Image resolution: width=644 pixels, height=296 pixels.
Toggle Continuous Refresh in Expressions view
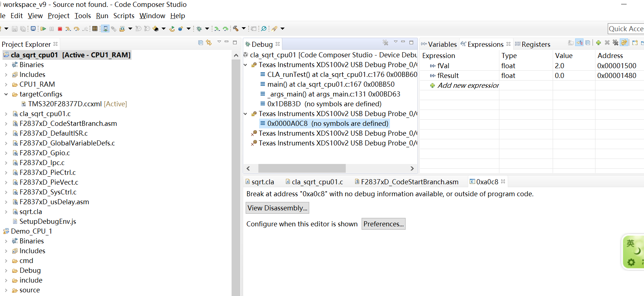624,43
